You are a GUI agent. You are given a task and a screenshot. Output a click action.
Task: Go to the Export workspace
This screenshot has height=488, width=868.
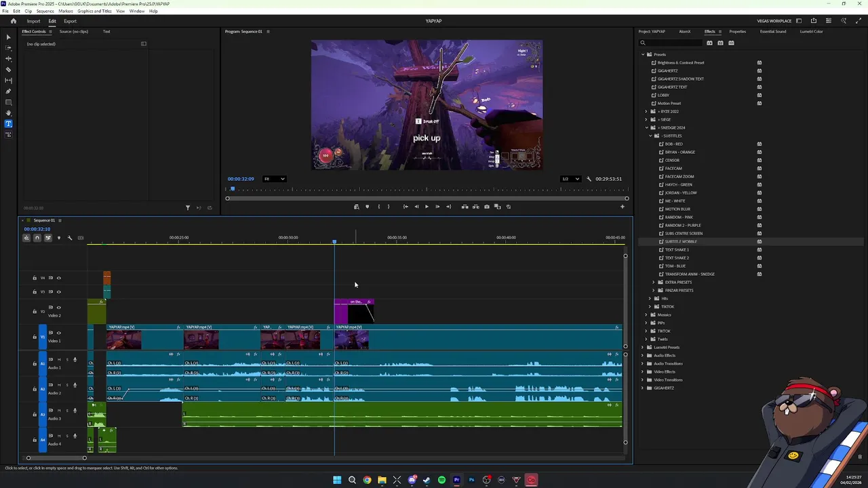click(70, 21)
